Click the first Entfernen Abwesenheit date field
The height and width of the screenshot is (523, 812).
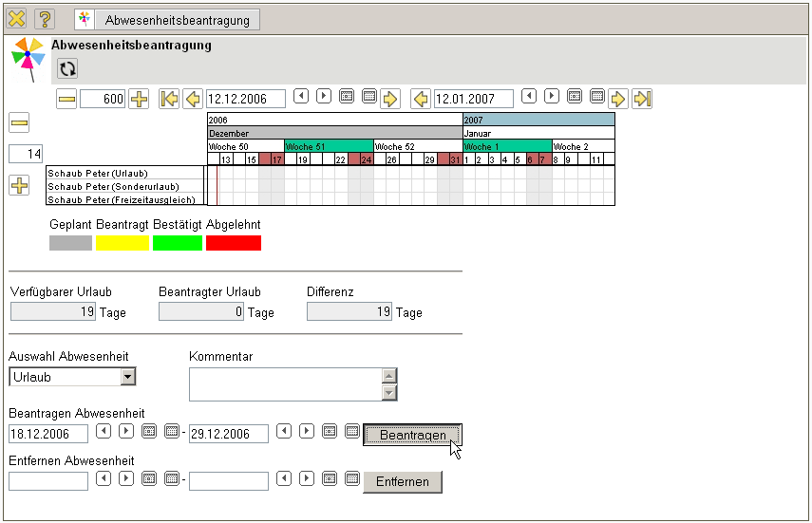pyautogui.click(x=48, y=481)
